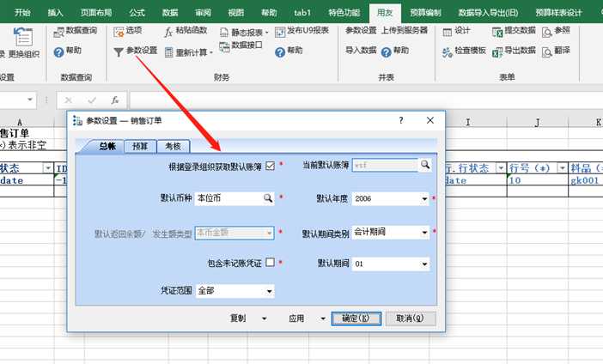Open 选项 in the 财务 group
The image size is (603, 364).
128,31
